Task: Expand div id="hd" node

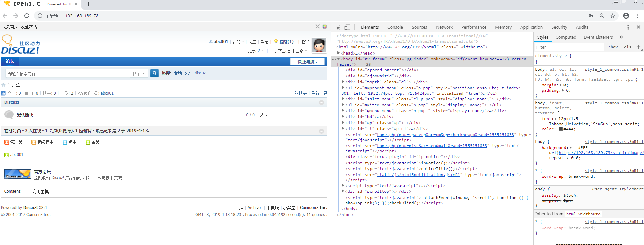Action: tap(343, 117)
